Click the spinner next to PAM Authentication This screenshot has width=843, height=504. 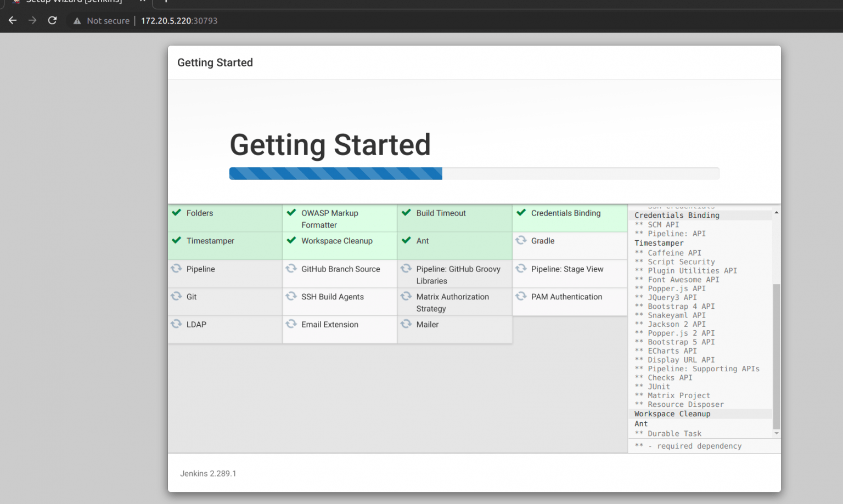[x=520, y=296]
